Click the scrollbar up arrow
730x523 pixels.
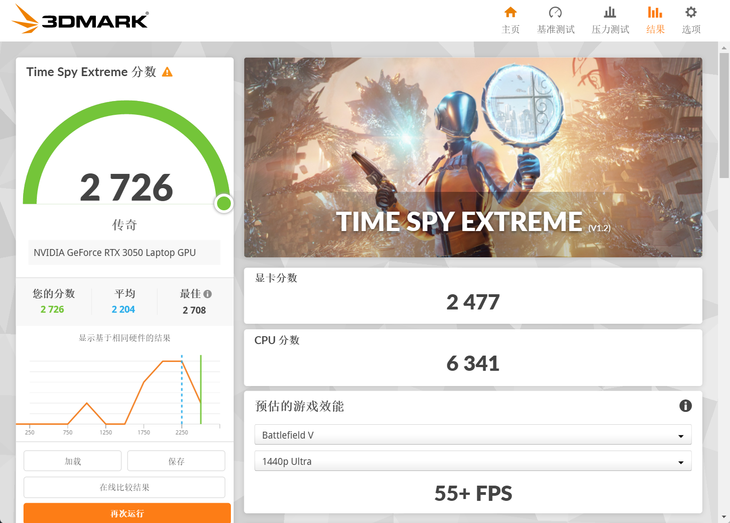724,48
